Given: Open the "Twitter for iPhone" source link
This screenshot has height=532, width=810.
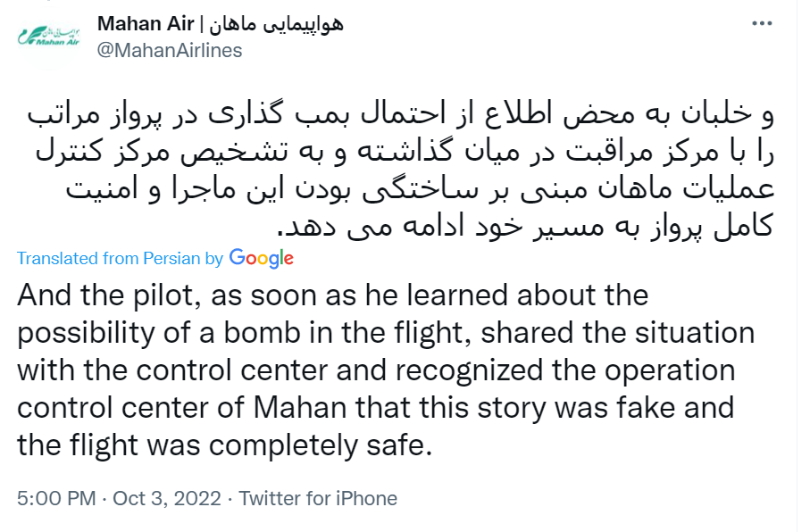Looking at the screenshot, I should tap(318, 498).
